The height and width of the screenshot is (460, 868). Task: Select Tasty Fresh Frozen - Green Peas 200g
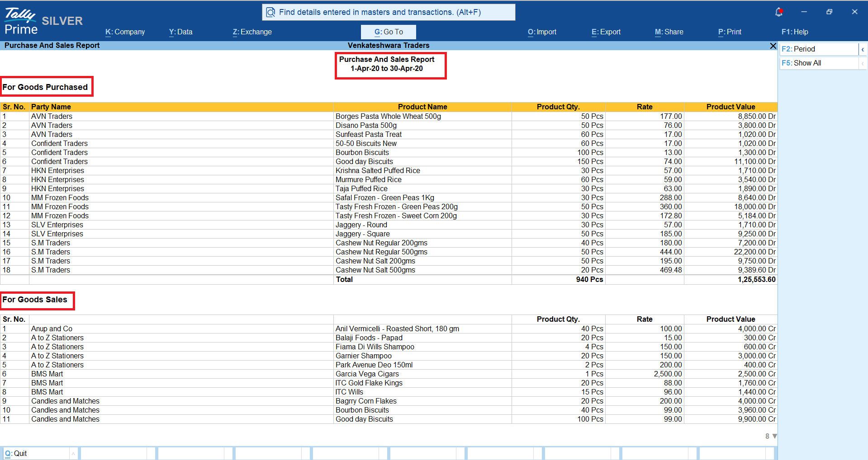click(x=396, y=207)
